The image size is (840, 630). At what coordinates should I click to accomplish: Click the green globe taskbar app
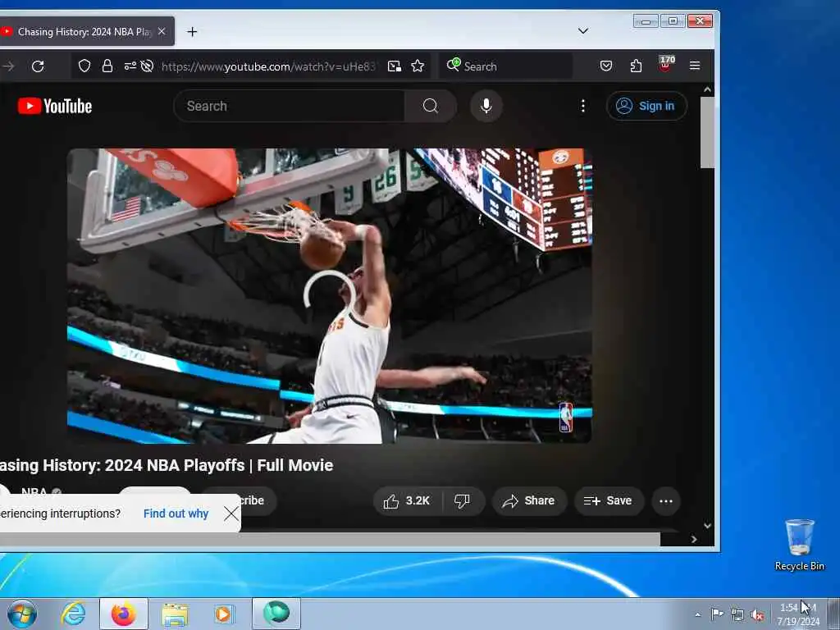pos(276,614)
